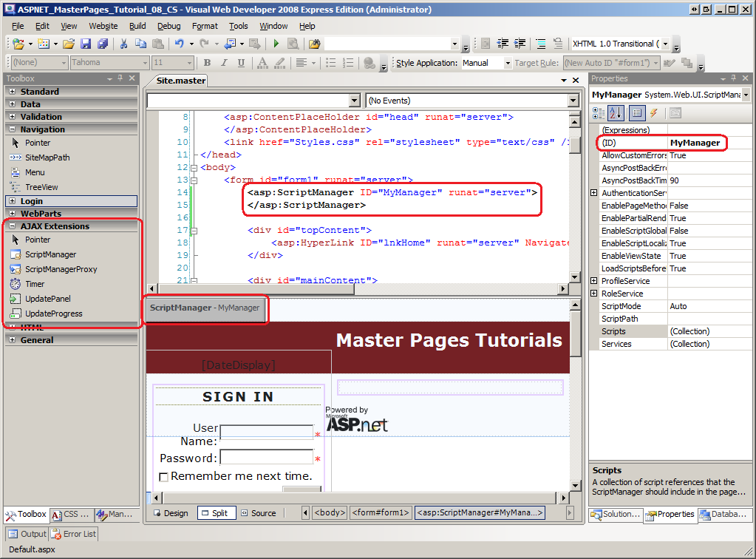Switch to Source view

pyautogui.click(x=258, y=513)
